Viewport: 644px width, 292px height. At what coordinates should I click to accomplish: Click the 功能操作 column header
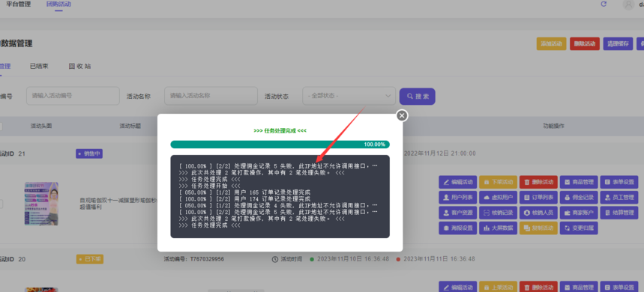click(553, 126)
